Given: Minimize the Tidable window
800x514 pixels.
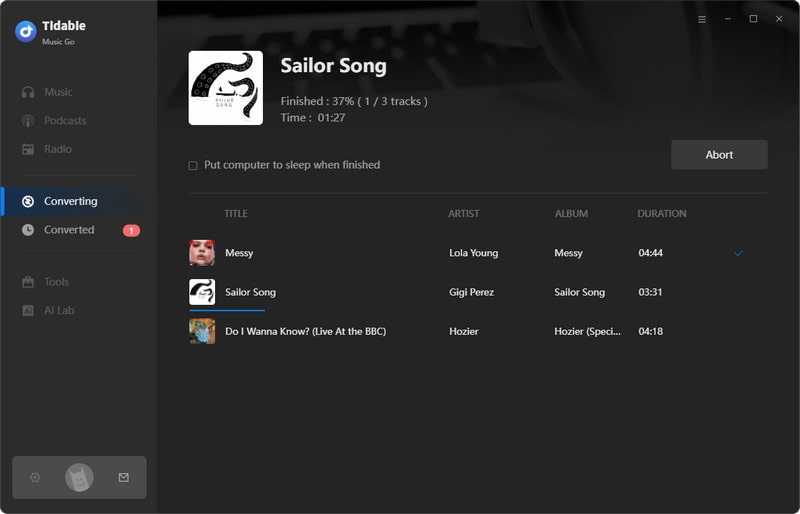Looking at the screenshot, I should pos(728,19).
